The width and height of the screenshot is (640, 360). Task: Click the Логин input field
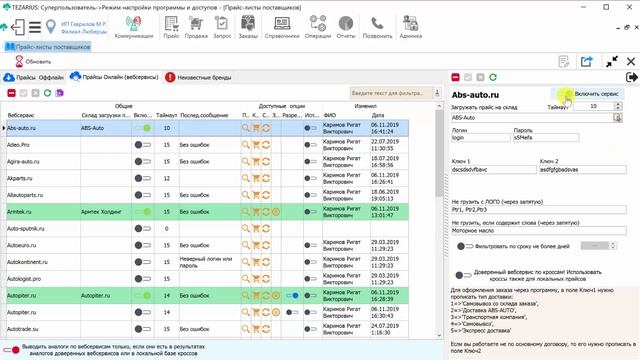tap(481, 138)
